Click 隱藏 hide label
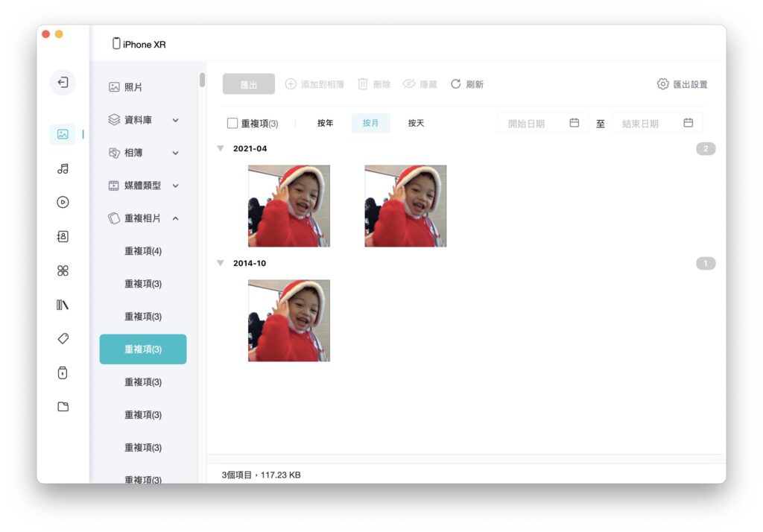 428,84
